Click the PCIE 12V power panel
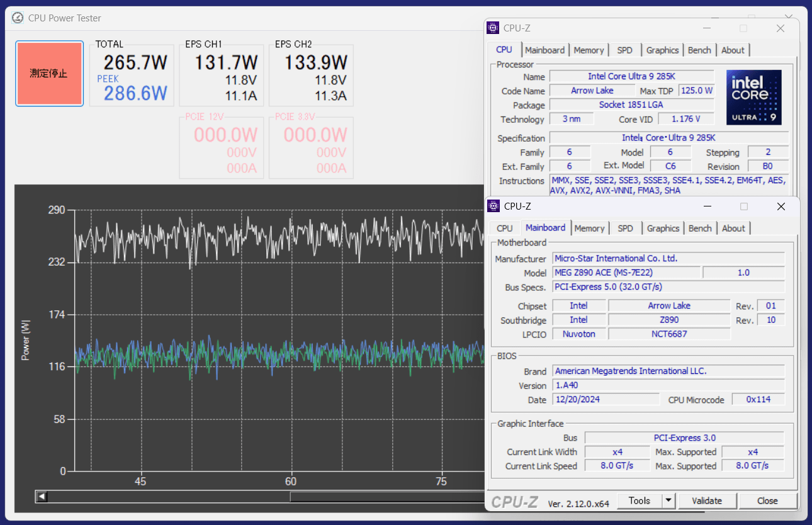 (222, 145)
